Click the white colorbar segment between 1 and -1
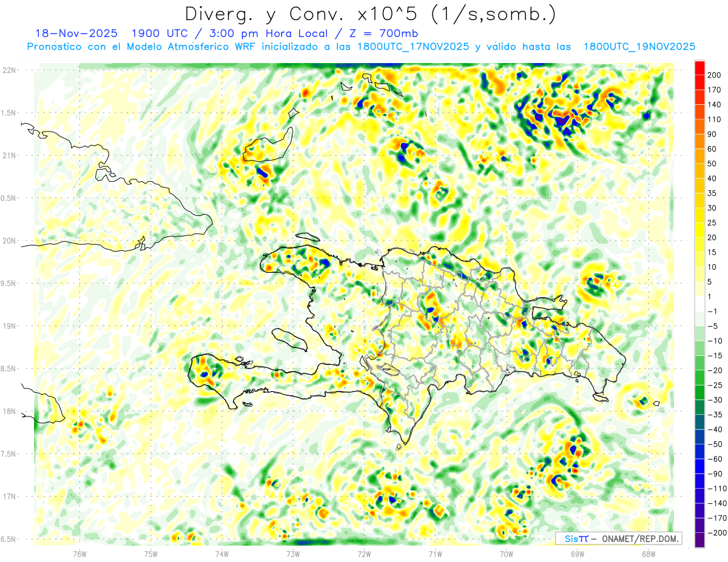 (x=699, y=304)
